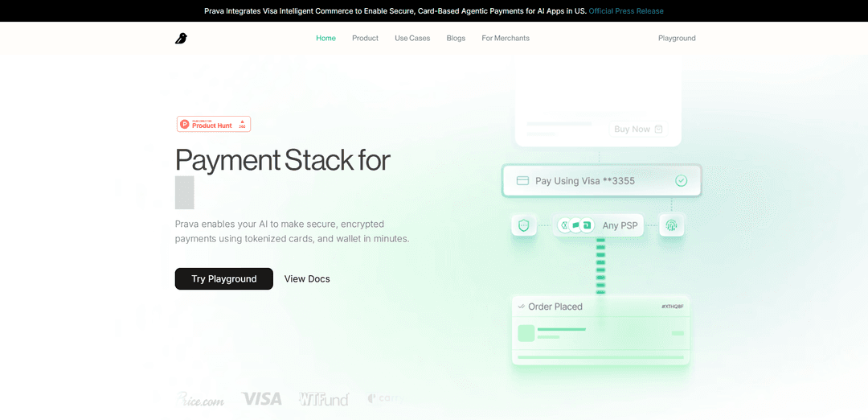This screenshot has height=420, width=868.
Task: Click the credit card icon beside Pay Using Visa
Action: pos(522,181)
